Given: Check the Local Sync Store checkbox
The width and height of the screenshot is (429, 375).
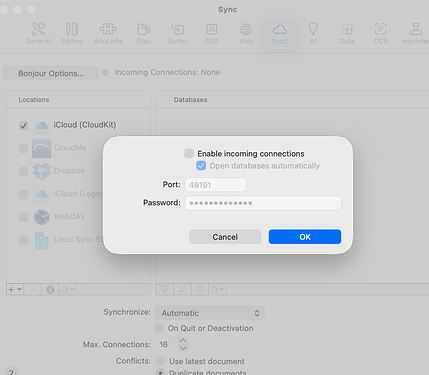Looking at the screenshot, I should pos(23,240).
